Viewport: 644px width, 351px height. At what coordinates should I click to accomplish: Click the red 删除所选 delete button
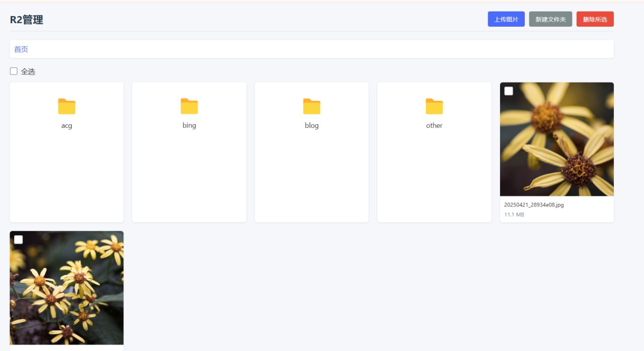tap(595, 19)
